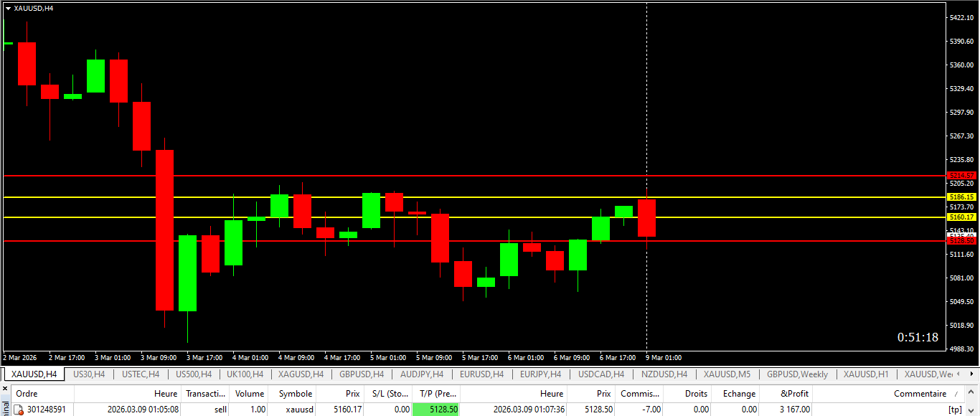The image size is (980, 416).
Task: Select the yellow horizontal line at 5186.15
Action: [473, 197]
